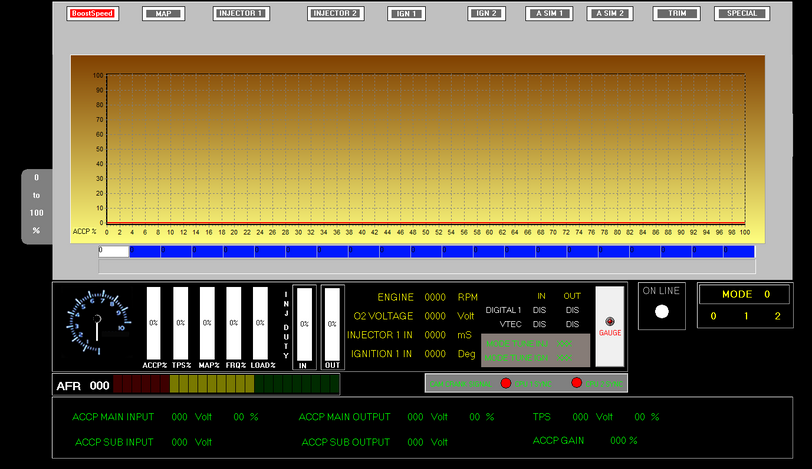Click the TPS voltage value
Image resolution: width=812 pixels, height=469 pixels.
[581, 417]
